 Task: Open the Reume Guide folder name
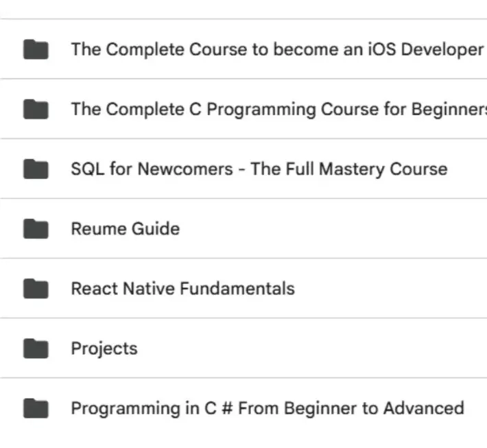[x=126, y=228]
